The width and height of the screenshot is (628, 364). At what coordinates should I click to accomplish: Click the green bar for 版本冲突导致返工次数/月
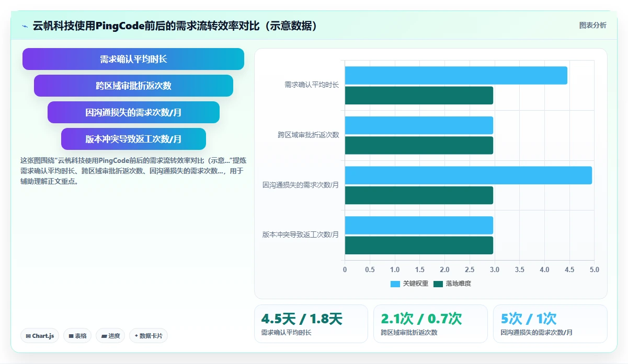[419, 245]
